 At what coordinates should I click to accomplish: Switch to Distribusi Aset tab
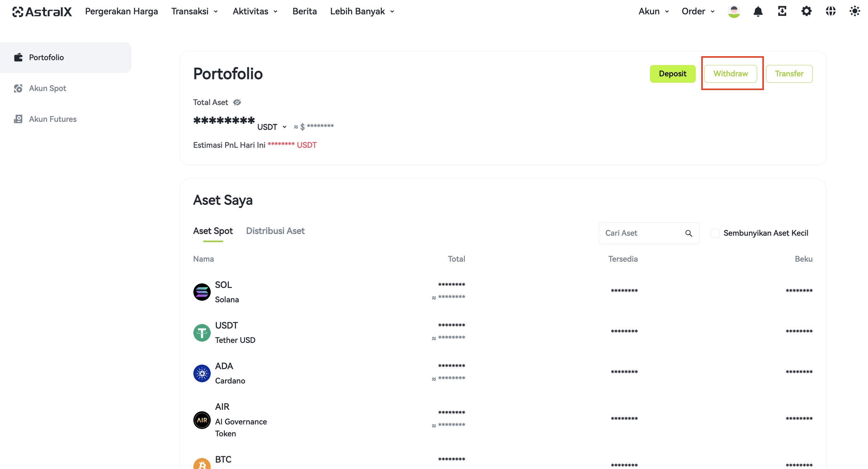tap(275, 231)
